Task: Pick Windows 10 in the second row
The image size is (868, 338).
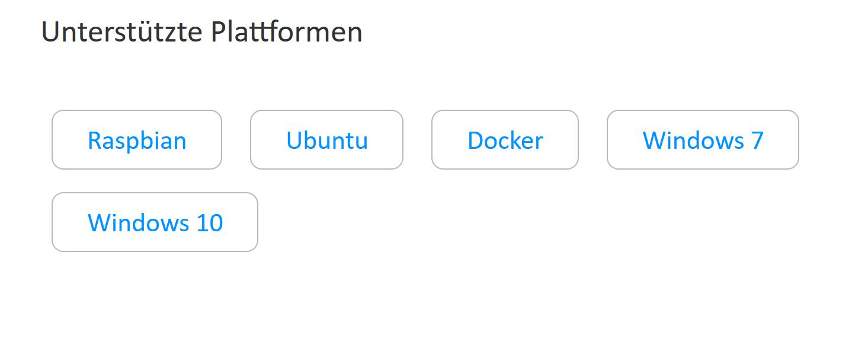Action: coord(155,222)
